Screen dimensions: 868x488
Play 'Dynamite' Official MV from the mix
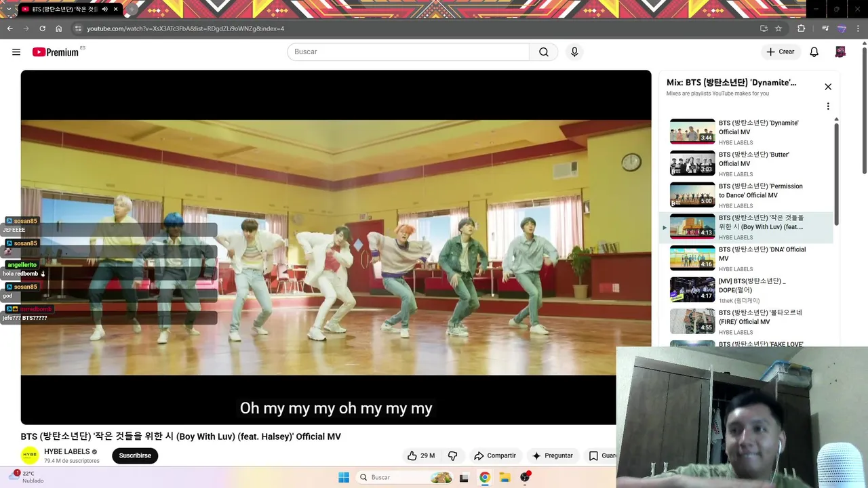(746, 132)
